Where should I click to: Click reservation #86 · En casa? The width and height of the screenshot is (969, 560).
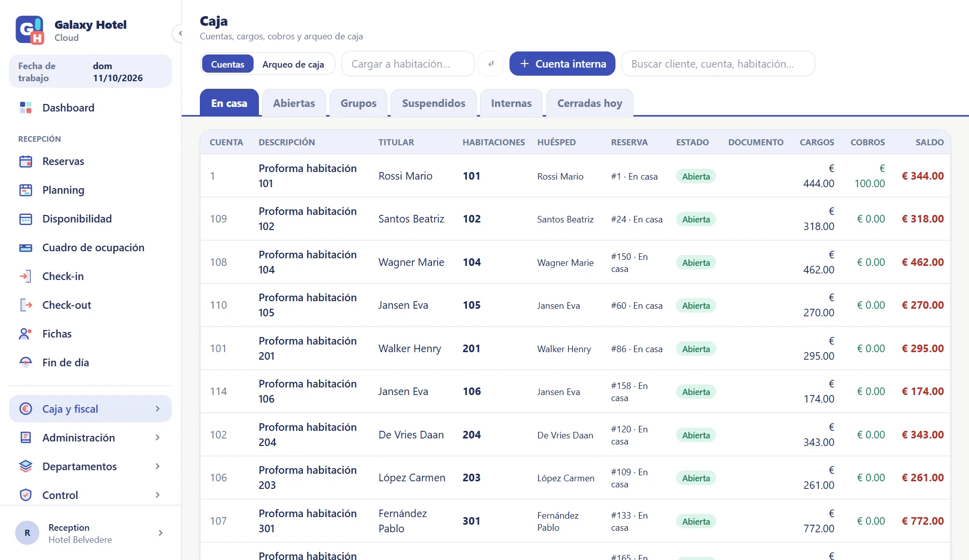[636, 349]
